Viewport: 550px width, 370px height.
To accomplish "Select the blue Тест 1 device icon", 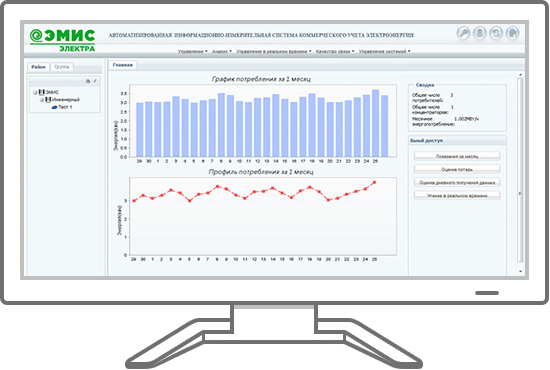I will tap(54, 107).
